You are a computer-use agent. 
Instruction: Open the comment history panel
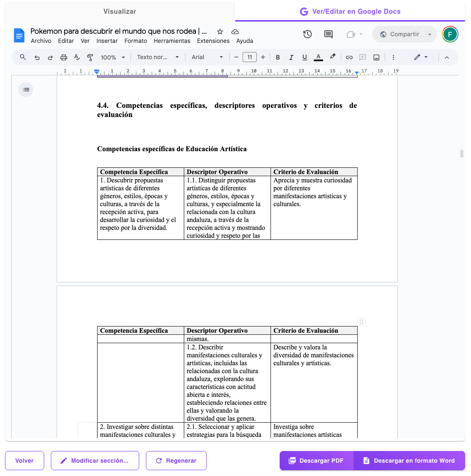pyautogui.click(x=328, y=34)
